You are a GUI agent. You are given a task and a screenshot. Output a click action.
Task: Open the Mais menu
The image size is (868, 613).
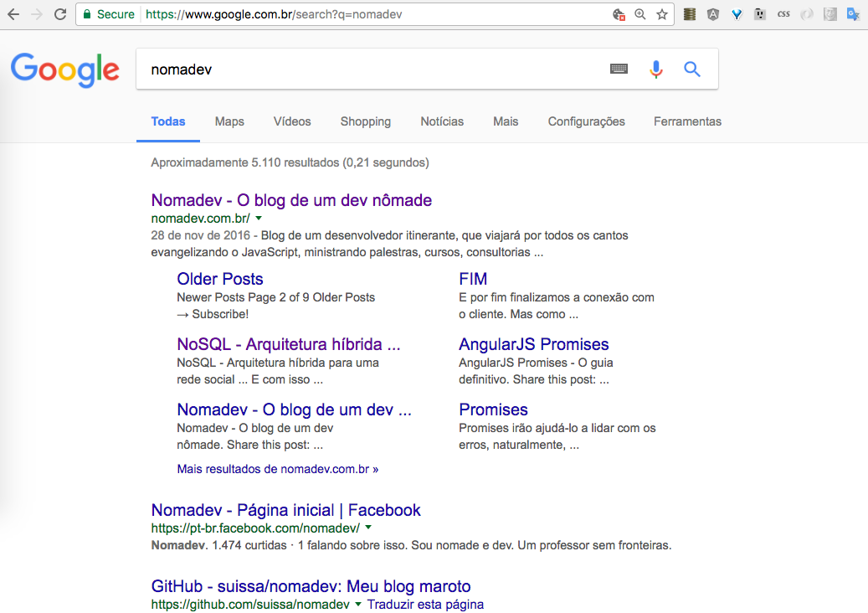tap(506, 121)
